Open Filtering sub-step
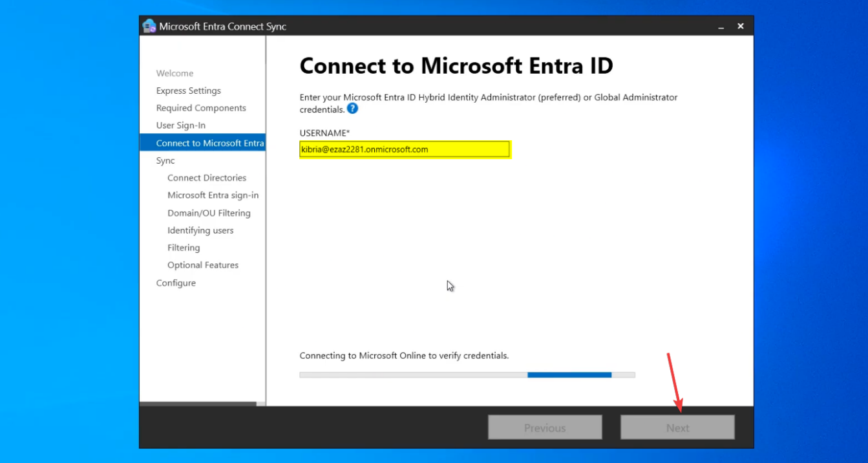 [x=184, y=248]
